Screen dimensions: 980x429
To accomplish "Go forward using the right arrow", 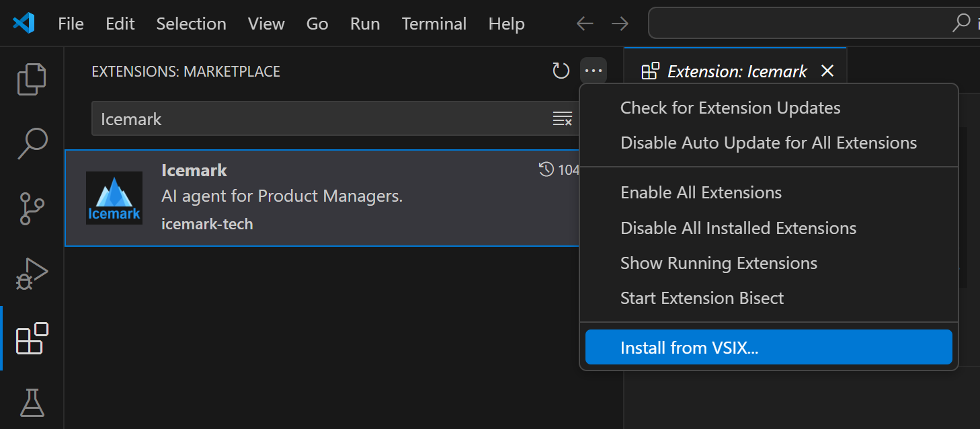I will [620, 24].
